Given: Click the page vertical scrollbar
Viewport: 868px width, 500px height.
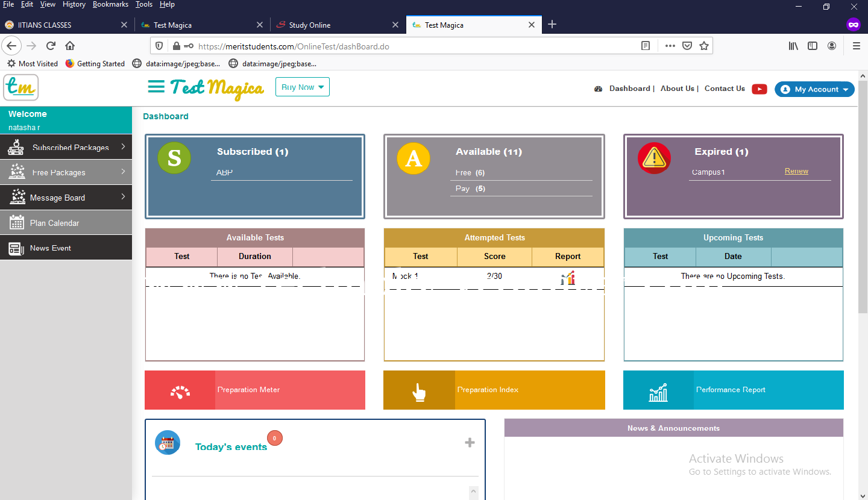Looking at the screenshot, I should [x=863, y=196].
